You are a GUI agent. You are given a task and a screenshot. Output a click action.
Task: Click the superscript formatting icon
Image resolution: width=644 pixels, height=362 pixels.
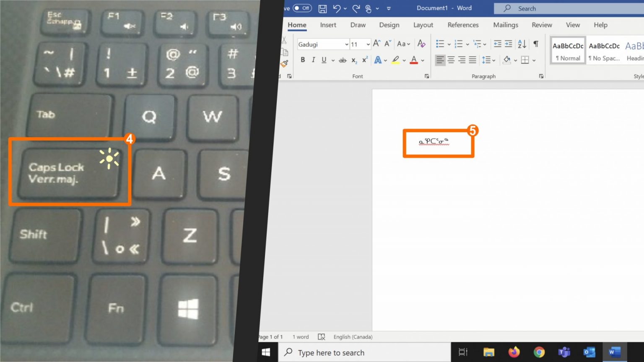pyautogui.click(x=364, y=60)
